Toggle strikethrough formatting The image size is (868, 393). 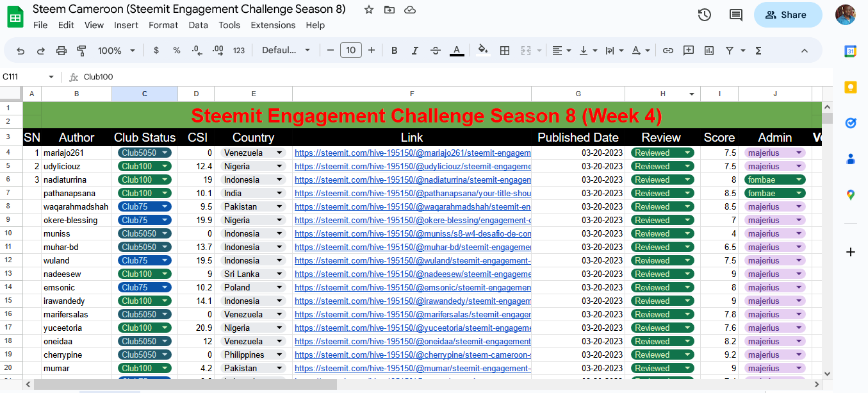click(436, 51)
